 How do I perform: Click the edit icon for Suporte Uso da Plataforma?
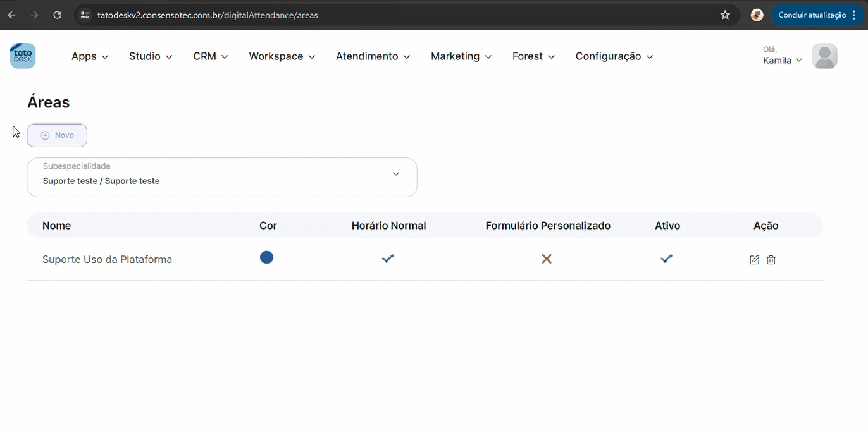(x=754, y=260)
